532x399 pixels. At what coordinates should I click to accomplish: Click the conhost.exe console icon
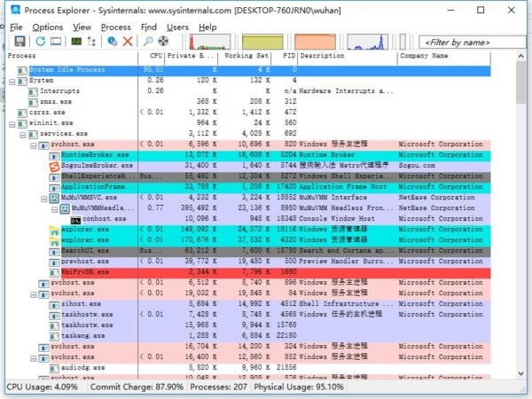(76, 220)
